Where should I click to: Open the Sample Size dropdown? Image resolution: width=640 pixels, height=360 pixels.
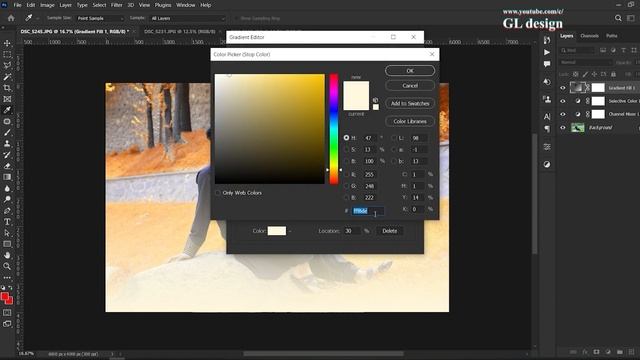(100, 18)
